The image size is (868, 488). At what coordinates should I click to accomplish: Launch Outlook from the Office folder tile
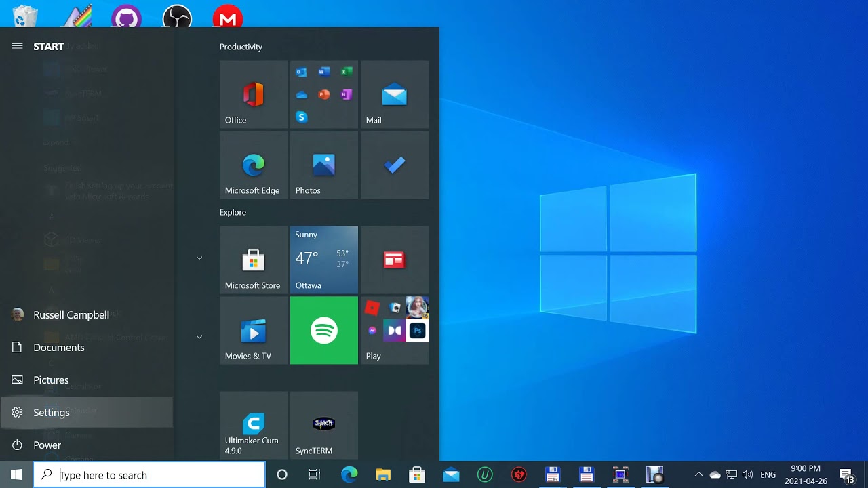pos(302,72)
